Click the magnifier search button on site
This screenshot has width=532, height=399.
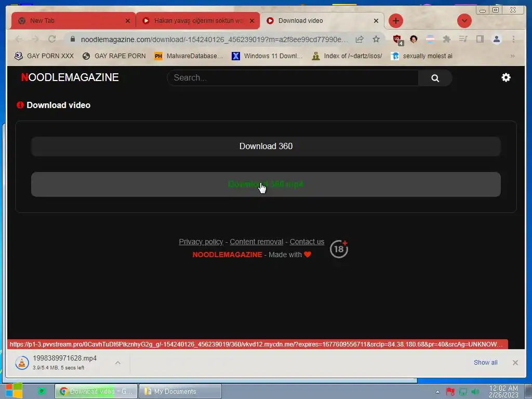click(435, 78)
